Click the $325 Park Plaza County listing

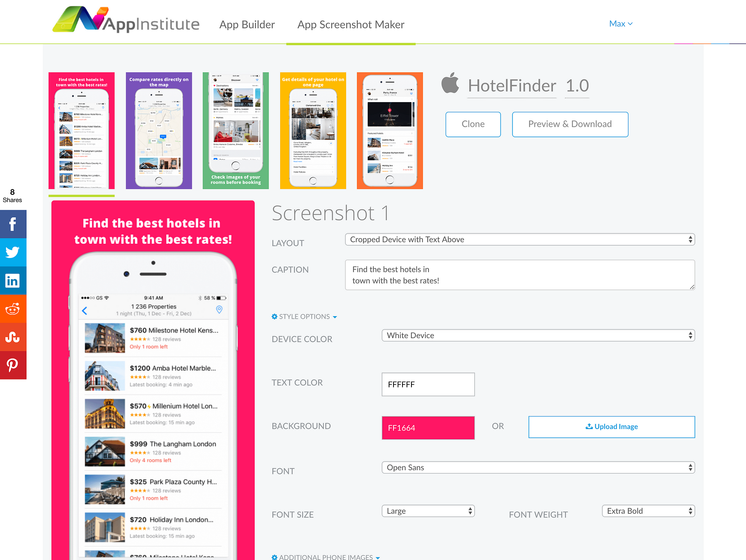pos(153,490)
